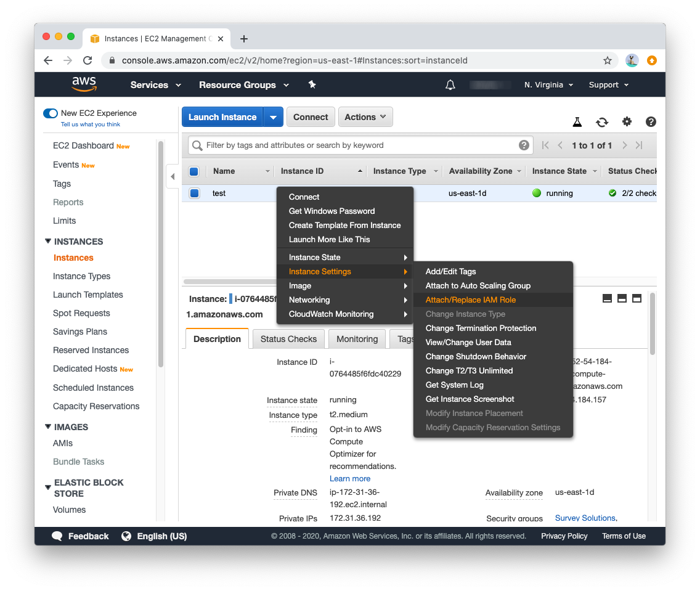Open the Privacy Policy link
700x591 pixels.
[564, 536]
